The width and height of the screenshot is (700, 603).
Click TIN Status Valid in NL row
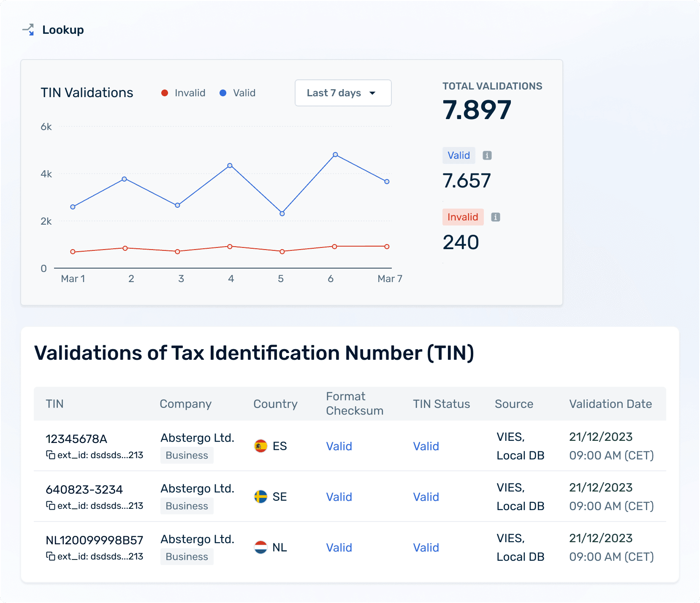tap(426, 548)
